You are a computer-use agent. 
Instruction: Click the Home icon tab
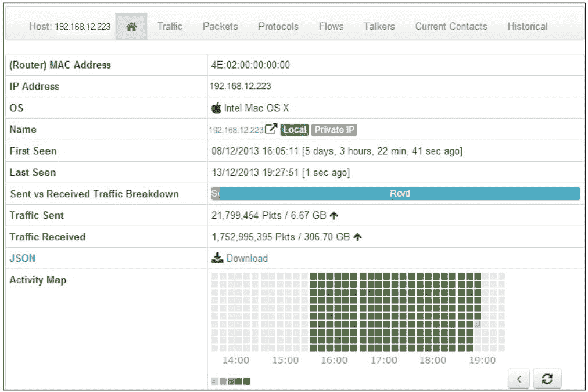coord(131,27)
